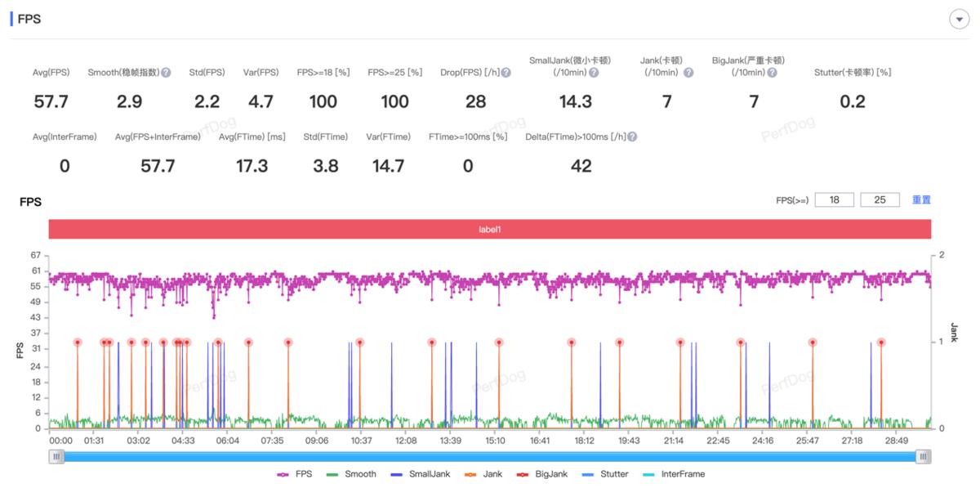
Task: Toggle FPS series in chart legend
Action: (295, 474)
